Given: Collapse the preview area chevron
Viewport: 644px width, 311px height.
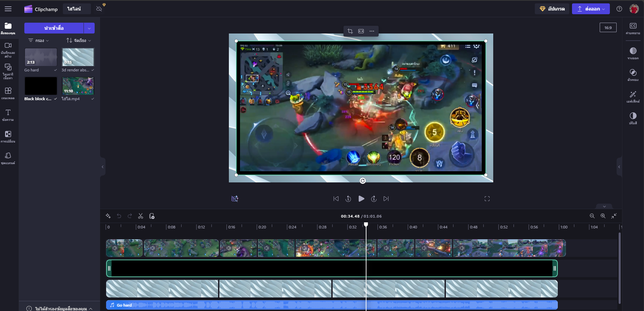Looking at the screenshot, I should 604,206.
